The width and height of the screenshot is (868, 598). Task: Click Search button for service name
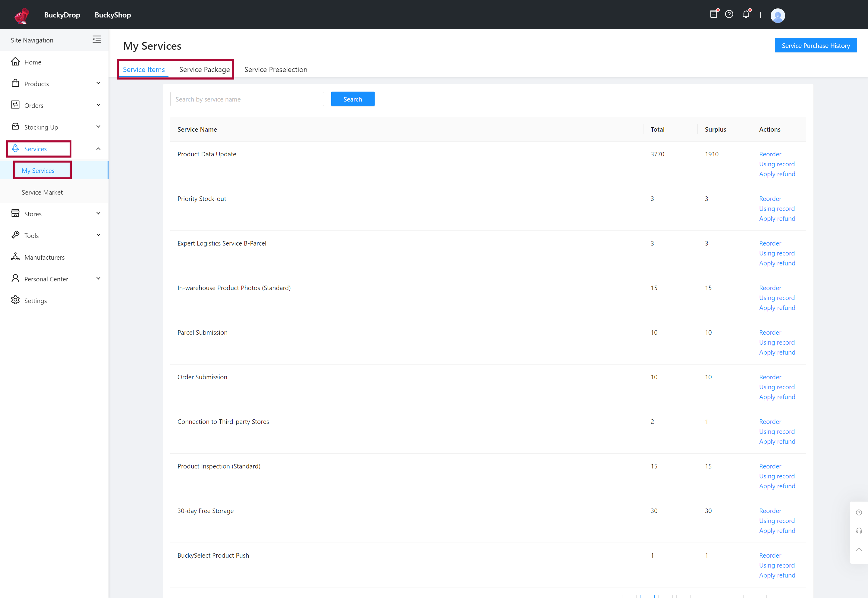pyautogui.click(x=353, y=99)
